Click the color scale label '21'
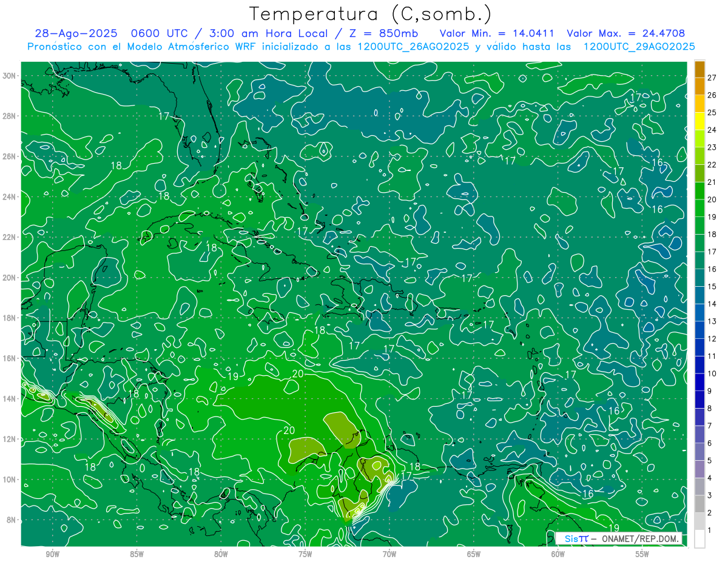Screen dimensions: 728x562 pos(712,182)
